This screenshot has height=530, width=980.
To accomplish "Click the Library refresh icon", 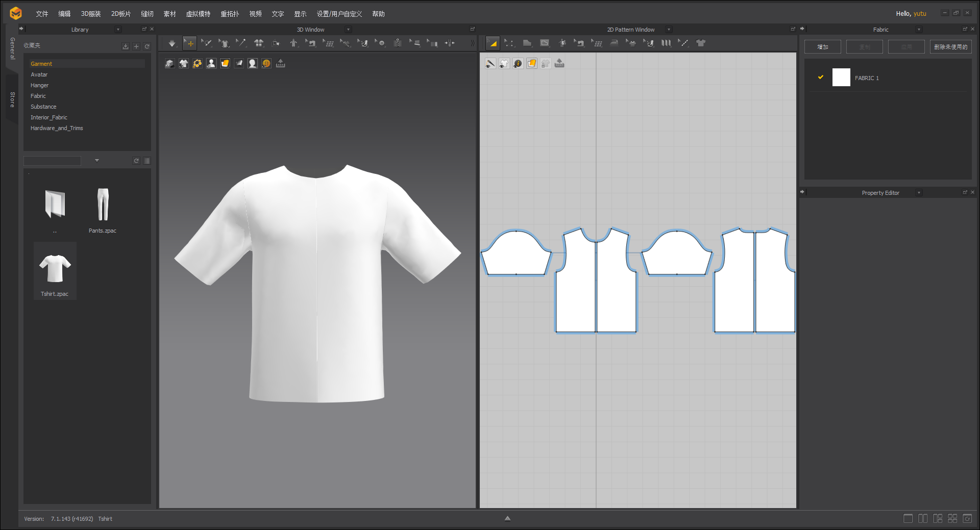I will (147, 46).
